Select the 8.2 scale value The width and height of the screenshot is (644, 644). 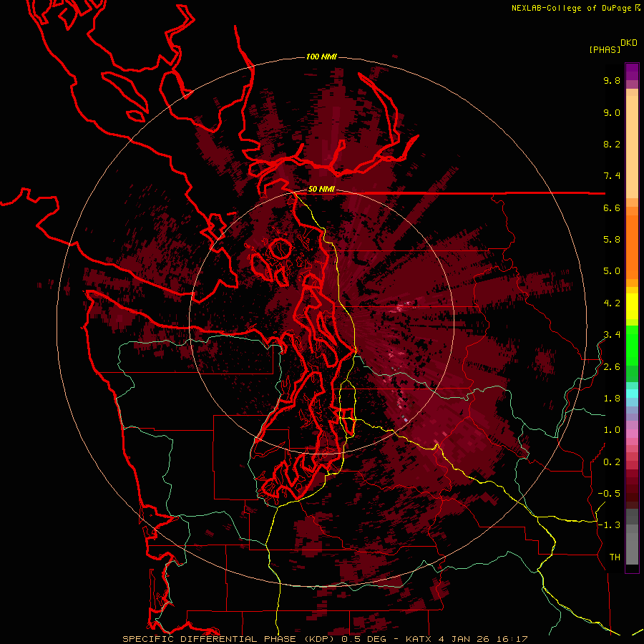click(612, 144)
